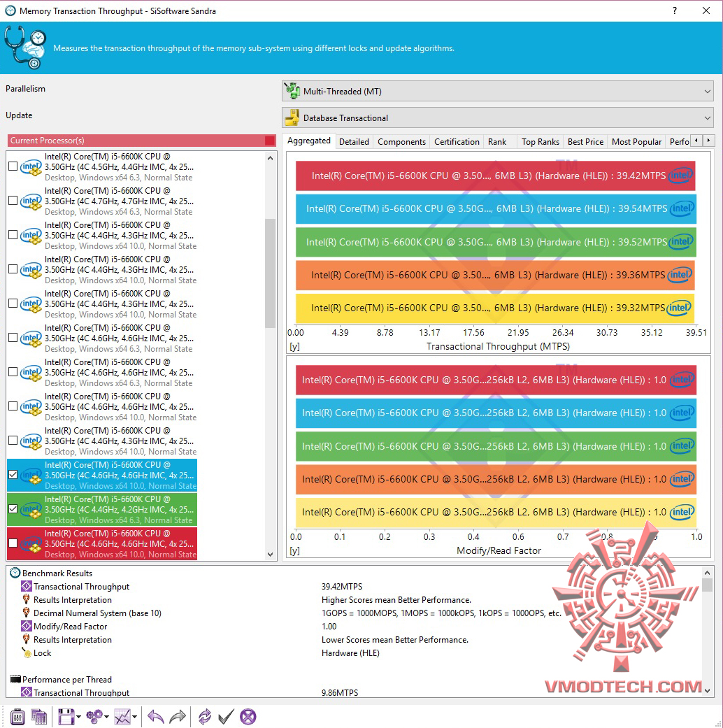Select Transactional Throughput 9.86MTPS row

pyautogui.click(x=355, y=692)
